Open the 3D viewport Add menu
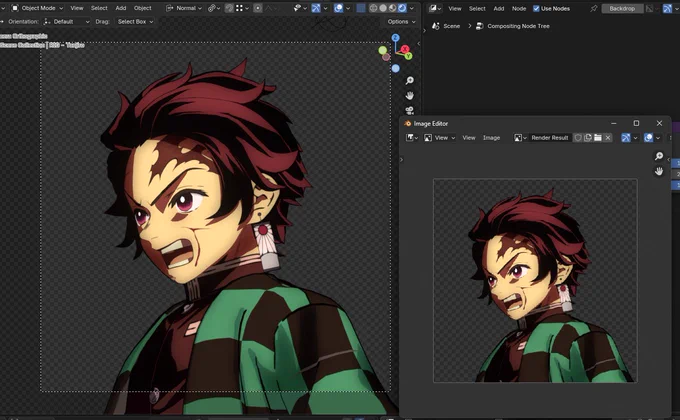This screenshot has height=420, width=680. (x=121, y=8)
